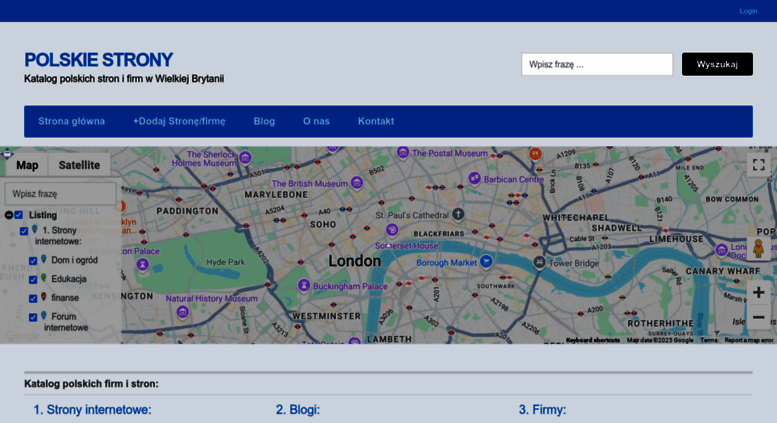
Task: Select the orange restaurant marker near Barbican
Action: pos(535,154)
